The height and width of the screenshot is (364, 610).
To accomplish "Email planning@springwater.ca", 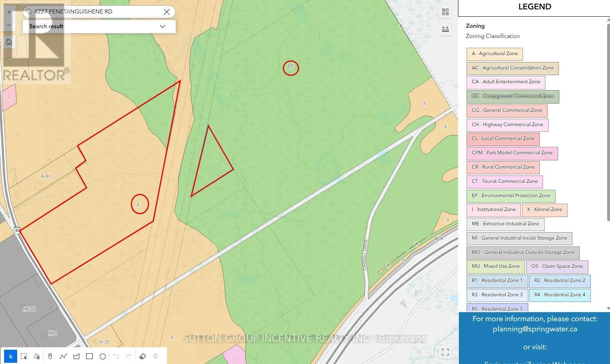I will 535,329.
